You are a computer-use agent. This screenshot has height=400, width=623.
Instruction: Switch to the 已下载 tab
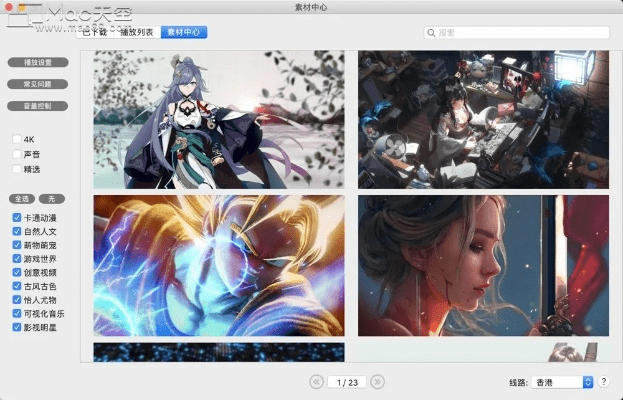coord(95,33)
